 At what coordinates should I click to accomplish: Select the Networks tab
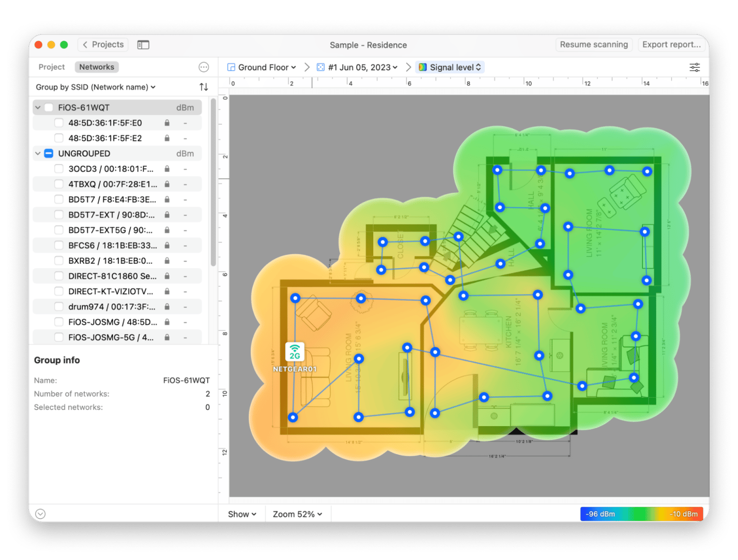(97, 67)
